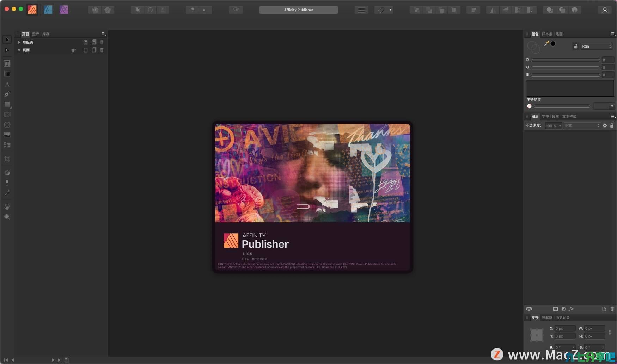Open the 样本条 tab
Viewport: 617px width, 364px height.
pos(547,34)
